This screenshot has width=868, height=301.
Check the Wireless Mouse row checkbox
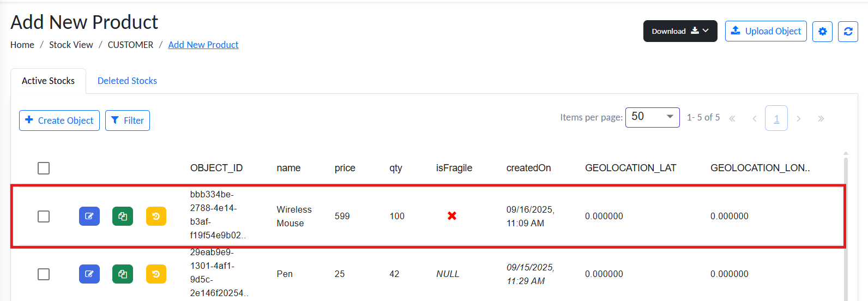click(x=44, y=216)
